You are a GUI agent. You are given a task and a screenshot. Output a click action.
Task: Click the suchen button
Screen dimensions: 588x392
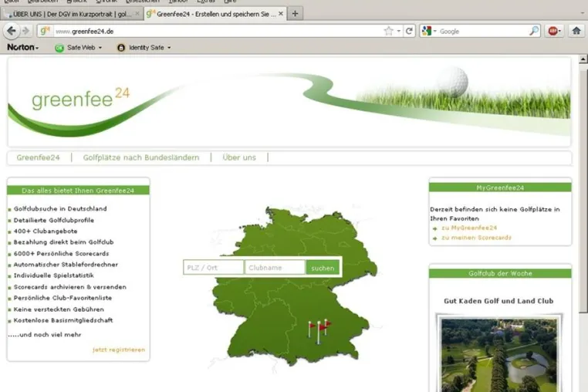click(323, 268)
